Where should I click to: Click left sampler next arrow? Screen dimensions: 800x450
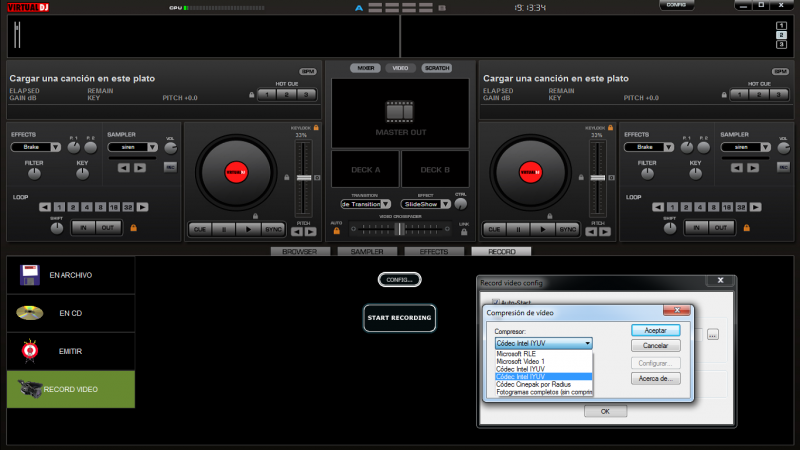click(140, 168)
